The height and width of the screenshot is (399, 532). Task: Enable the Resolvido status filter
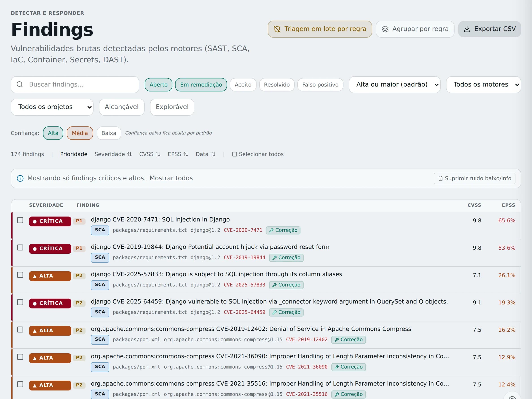[x=277, y=85]
